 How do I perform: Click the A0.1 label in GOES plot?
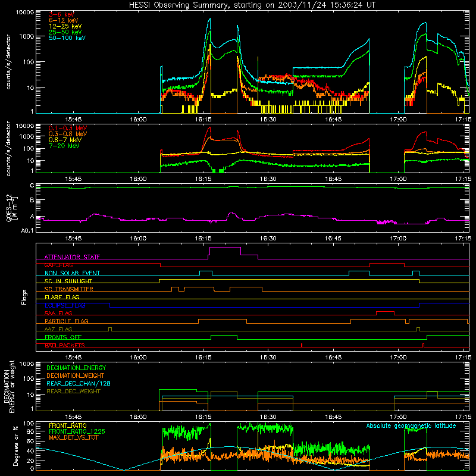coord(27,230)
